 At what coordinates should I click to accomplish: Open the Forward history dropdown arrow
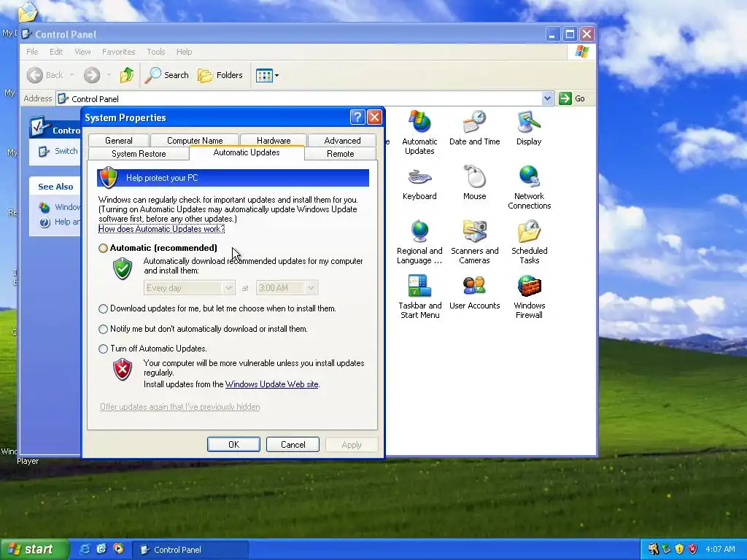point(109,75)
